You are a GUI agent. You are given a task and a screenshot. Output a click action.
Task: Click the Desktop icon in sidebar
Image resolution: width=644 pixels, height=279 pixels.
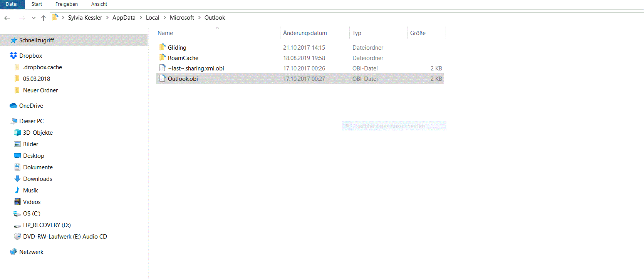(x=17, y=155)
